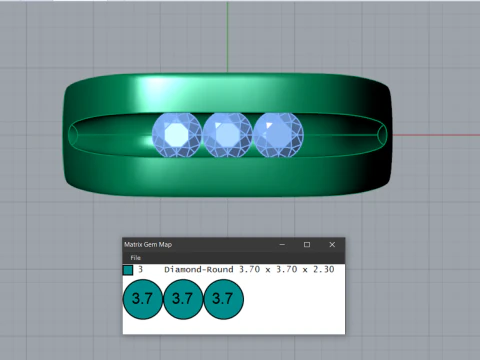Close the Matrix Gem Map window
Screen dimensions: 480x360
(x=332, y=245)
